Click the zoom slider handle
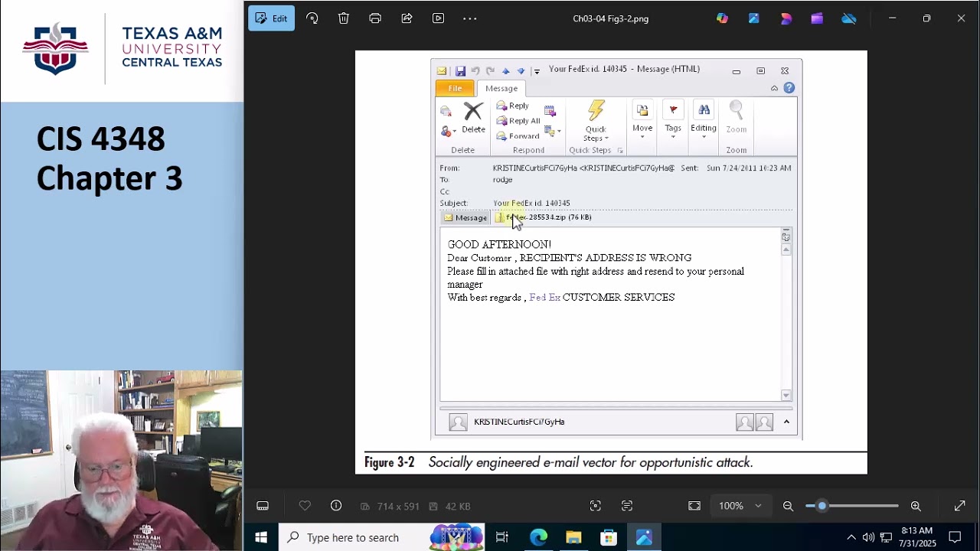 tap(822, 506)
